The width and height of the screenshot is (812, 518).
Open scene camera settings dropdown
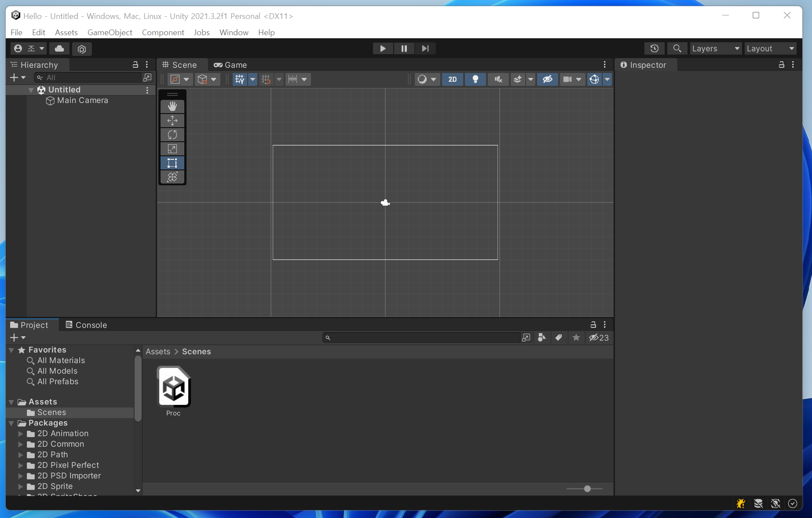(x=572, y=79)
